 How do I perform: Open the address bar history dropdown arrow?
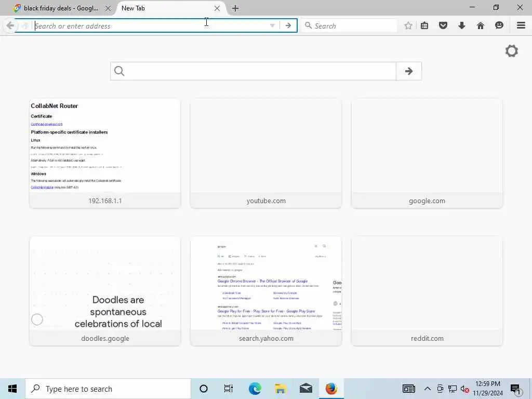(x=272, y=26)
